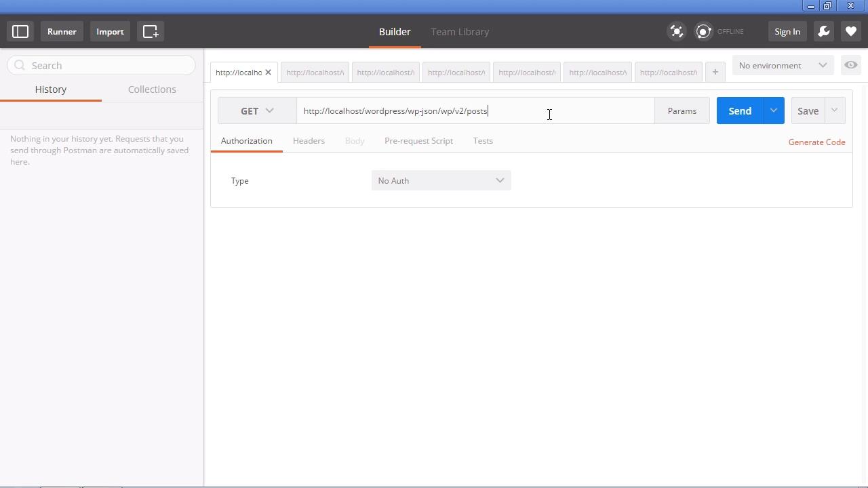
Task: Open the No Auth type dropdown
Action: click(441, 181)
